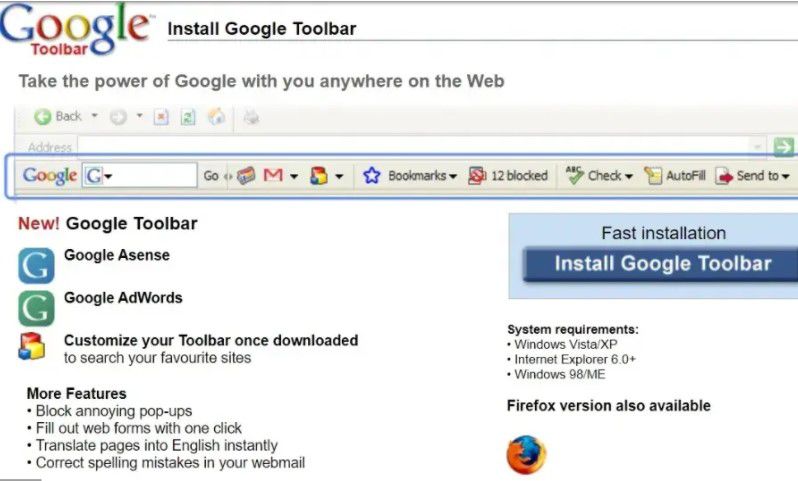
Task: Click the popup blocker icon
Action: [477, 176]
